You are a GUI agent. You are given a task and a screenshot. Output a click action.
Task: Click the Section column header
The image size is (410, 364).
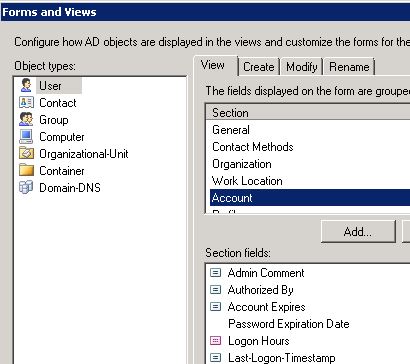click(308, 113)
